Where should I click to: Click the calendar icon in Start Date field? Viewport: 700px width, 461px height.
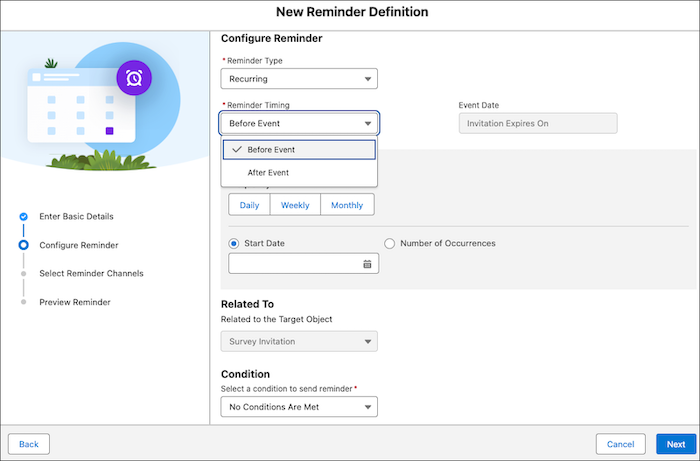367,264
